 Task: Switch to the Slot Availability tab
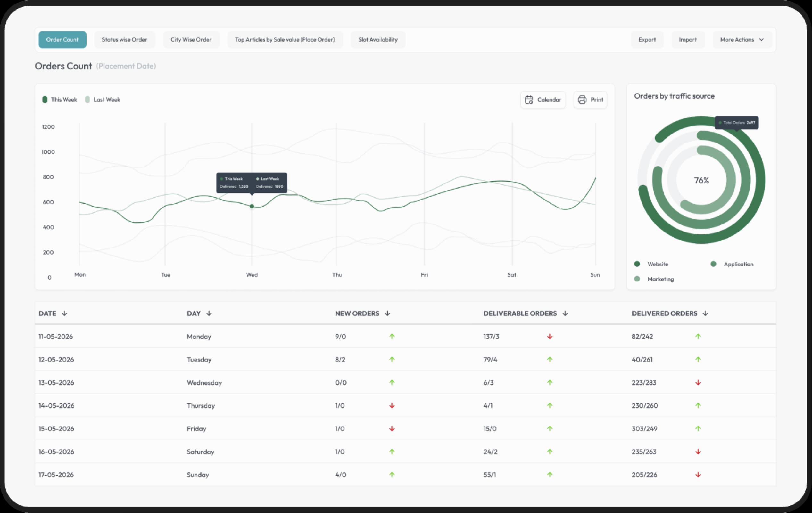pyautogui.click(x=378, y=40)
